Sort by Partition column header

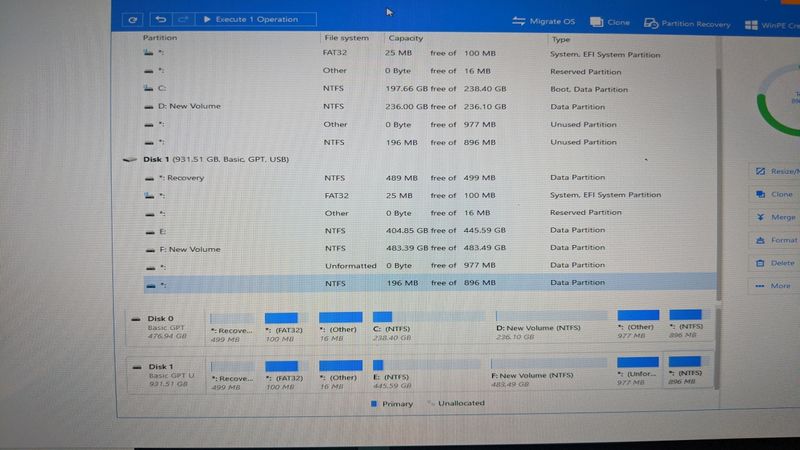pos(160,38)
